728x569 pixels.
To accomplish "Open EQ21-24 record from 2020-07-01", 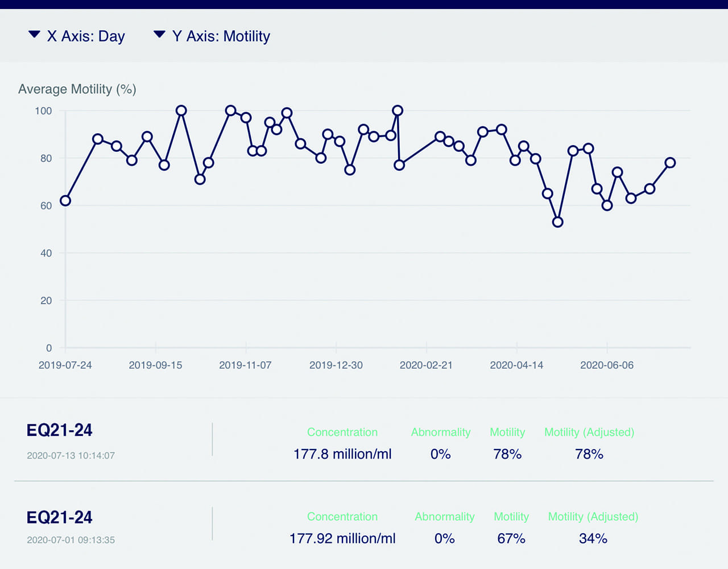I will coord(60,517).
